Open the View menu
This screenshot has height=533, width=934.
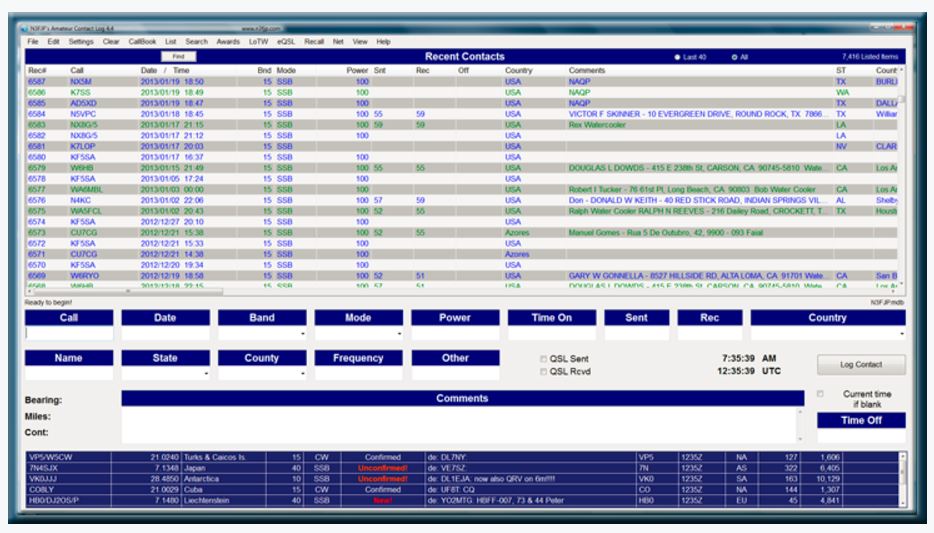[x=360, y=42]
